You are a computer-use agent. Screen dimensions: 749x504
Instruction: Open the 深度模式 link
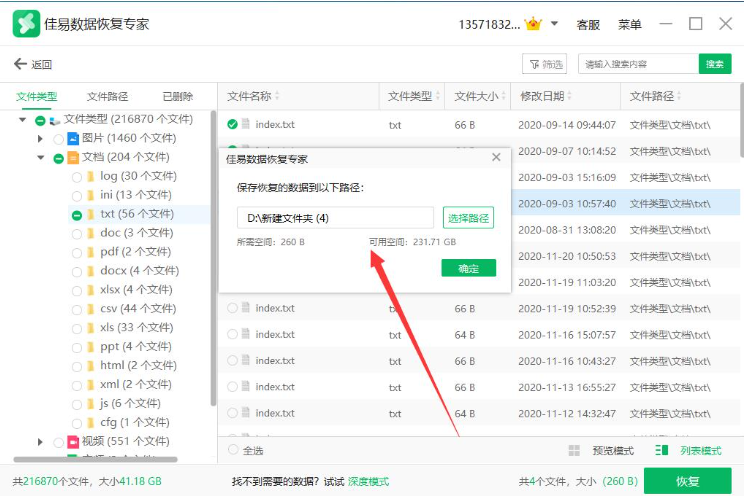coord(368,482)
